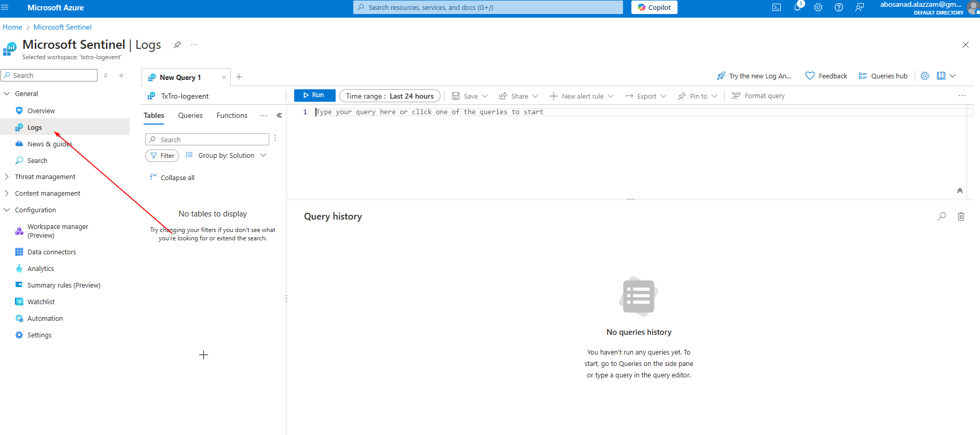This screenshot has width=980, height=435.
Task: Open the notifications bell
Action: point(797,7)
